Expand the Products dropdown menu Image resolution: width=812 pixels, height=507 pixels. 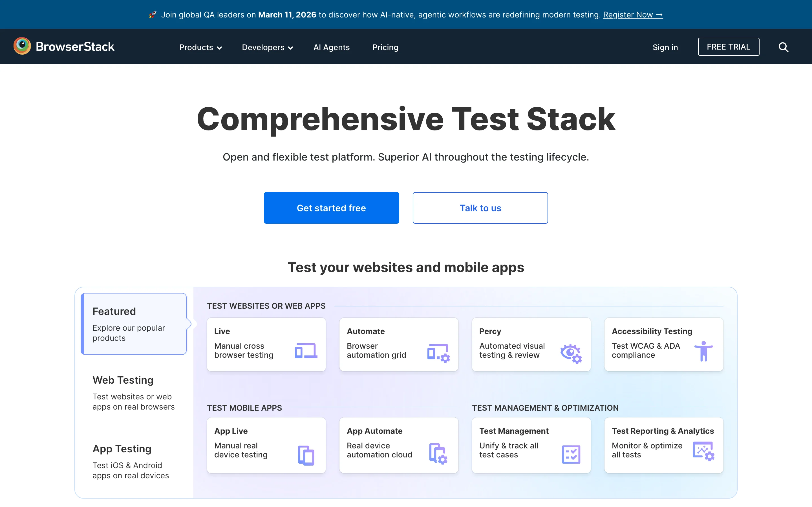point(200,47)
